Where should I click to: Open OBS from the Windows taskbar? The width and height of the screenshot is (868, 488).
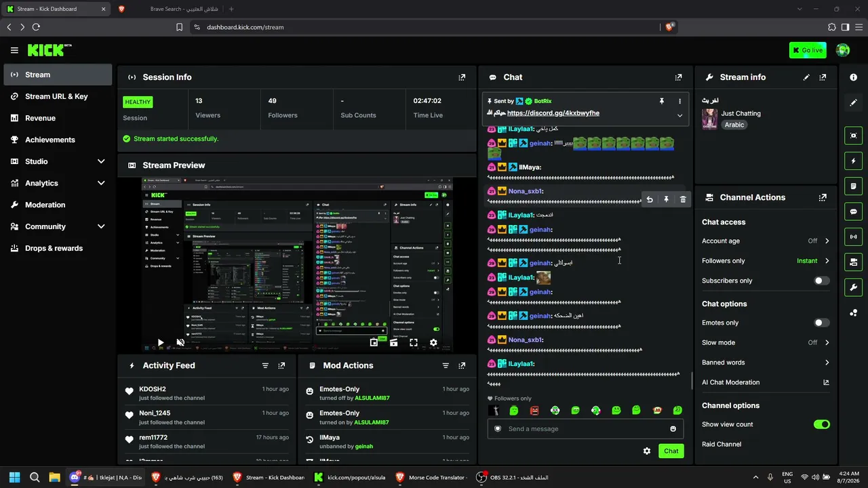(512, 477)
